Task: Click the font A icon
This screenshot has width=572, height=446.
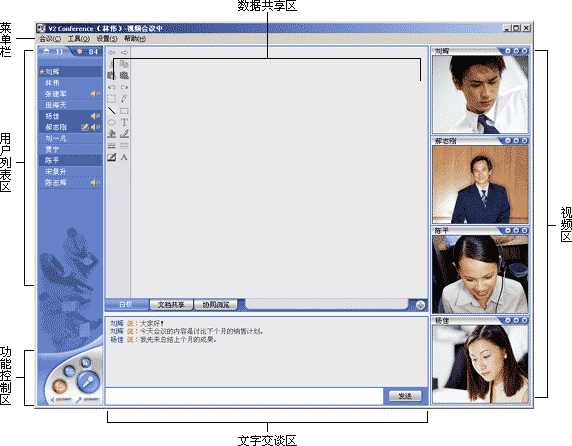Action: tap(124, 158)
